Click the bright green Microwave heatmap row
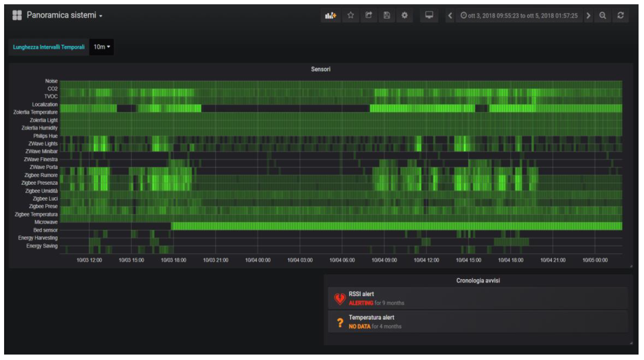This screenshot has width=644, height=360. (x=396, y=226)
